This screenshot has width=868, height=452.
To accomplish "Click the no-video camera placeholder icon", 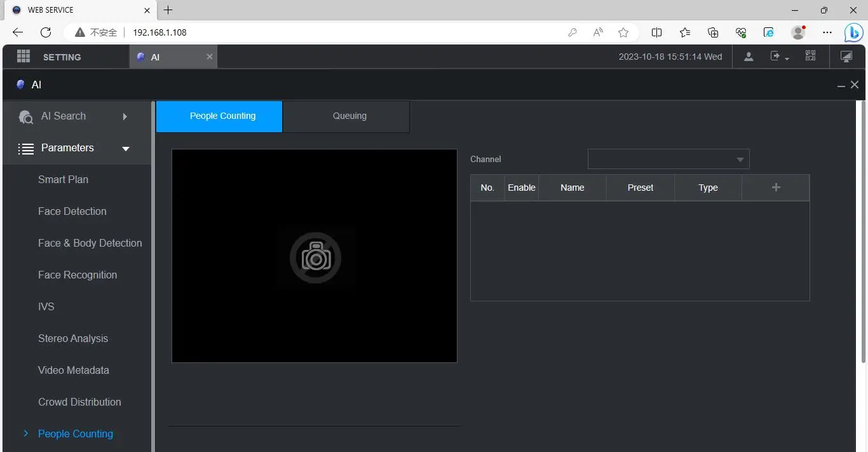I will tap(315, 257).
